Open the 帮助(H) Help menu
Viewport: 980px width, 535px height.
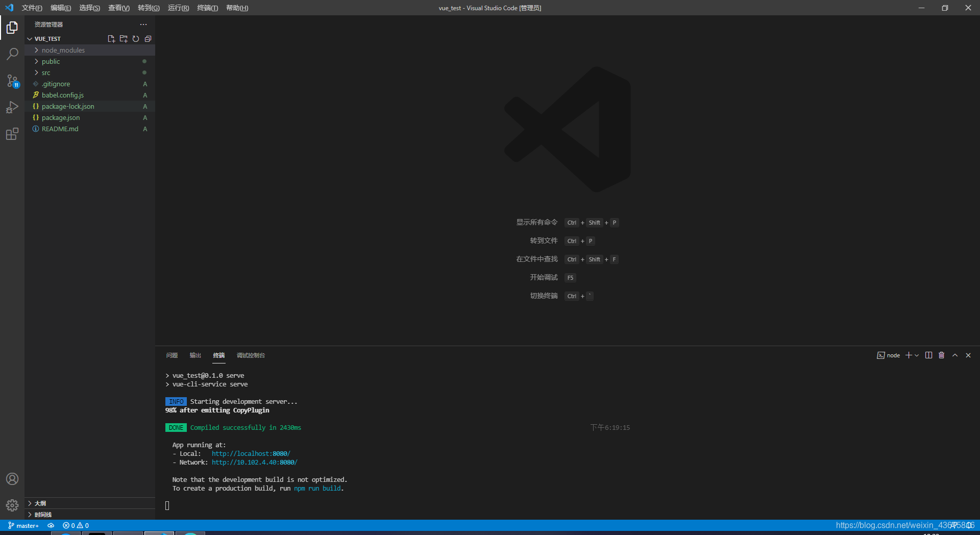[x=237, y=8]
